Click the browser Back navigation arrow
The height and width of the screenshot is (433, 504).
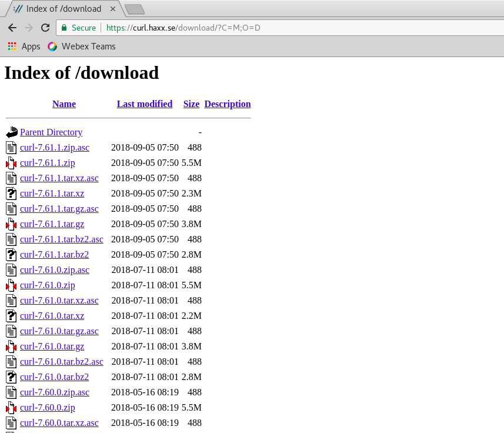click(12, 27)
